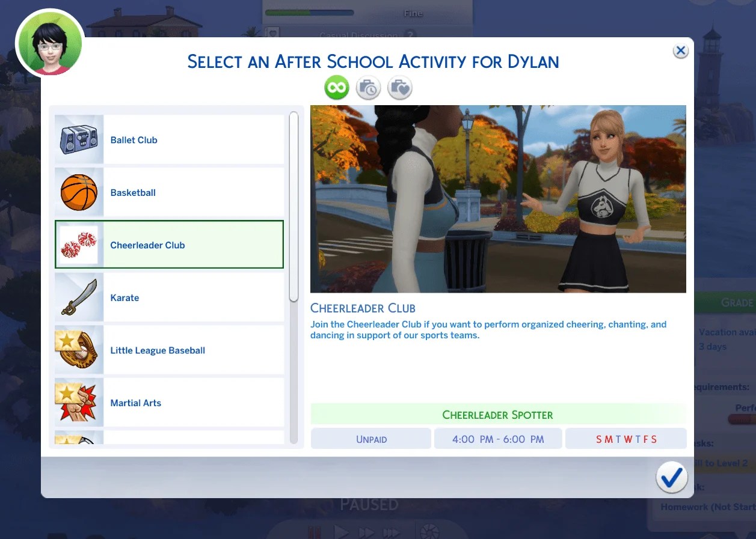Image resolution: width=756 pixels, height=539 pixels.
Task: Select the Little League Baseball glove icon
Action: click(x=78, y=350)
